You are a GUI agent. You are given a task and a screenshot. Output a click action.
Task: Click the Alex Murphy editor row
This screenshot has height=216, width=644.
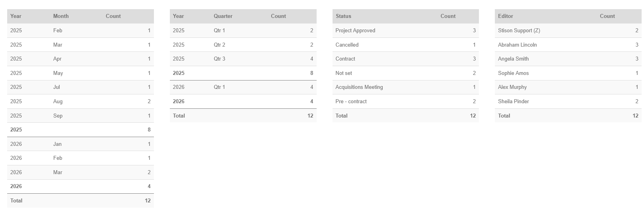pos(568,87)
